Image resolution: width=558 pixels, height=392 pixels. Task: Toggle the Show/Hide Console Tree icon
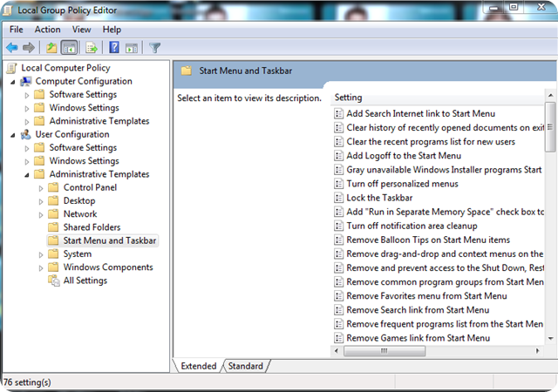69,47
